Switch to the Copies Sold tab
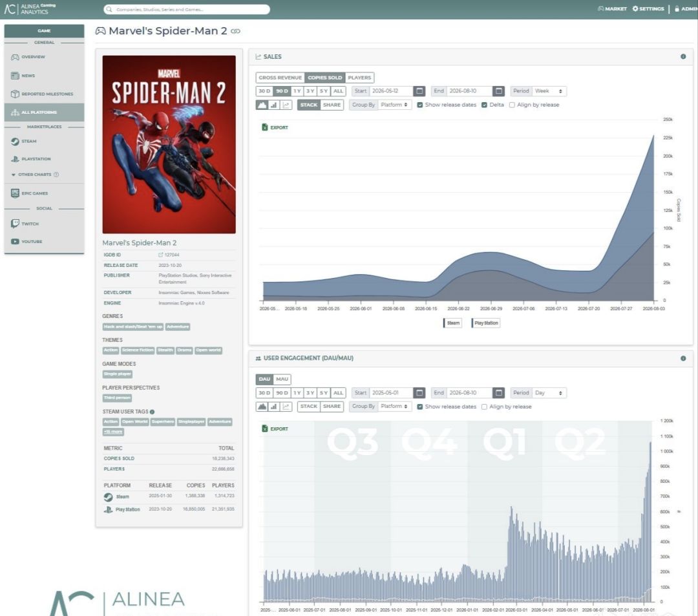Viewport: 698px width, 616px height. (x=325, y=78)
